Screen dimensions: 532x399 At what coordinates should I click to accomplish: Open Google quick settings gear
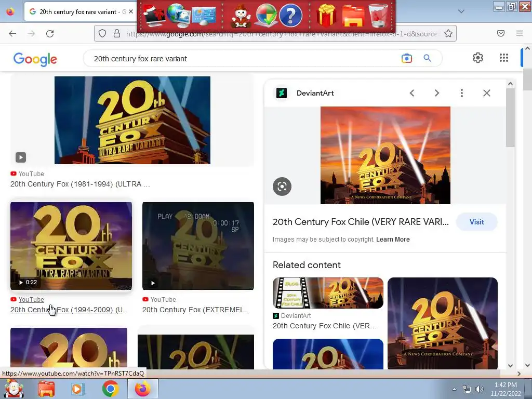click(478, 58)
